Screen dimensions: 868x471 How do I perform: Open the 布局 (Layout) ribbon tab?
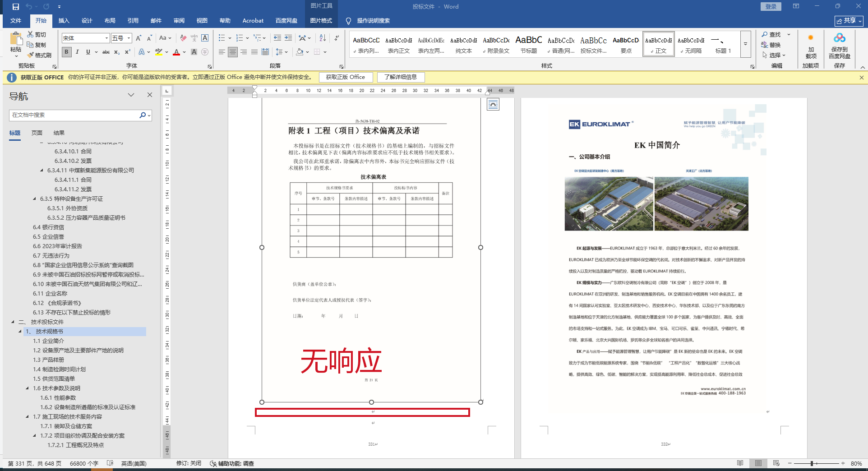point(110,21)
